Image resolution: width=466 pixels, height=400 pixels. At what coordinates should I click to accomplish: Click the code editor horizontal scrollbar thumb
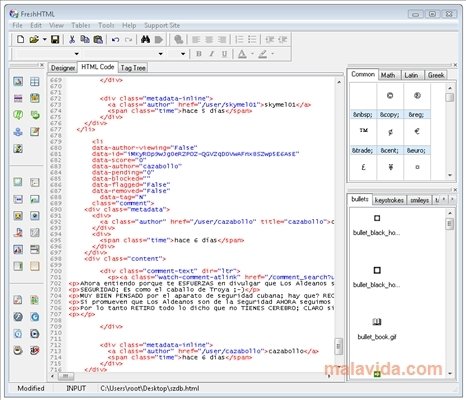pos(66,376)
